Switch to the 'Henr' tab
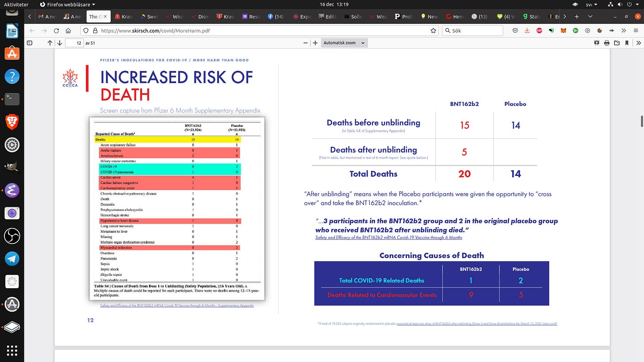The height and width of the screenshot is (362, 644). click(456, 16)
